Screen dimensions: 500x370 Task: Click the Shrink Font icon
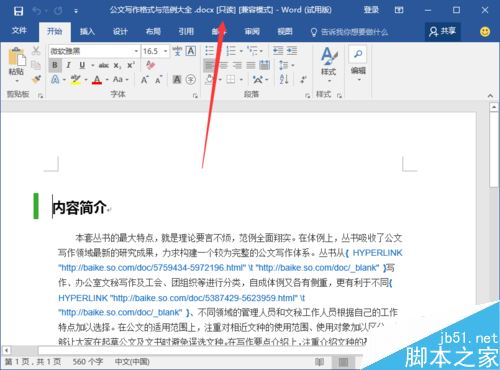pyautogui.click(x=158, y=79)
